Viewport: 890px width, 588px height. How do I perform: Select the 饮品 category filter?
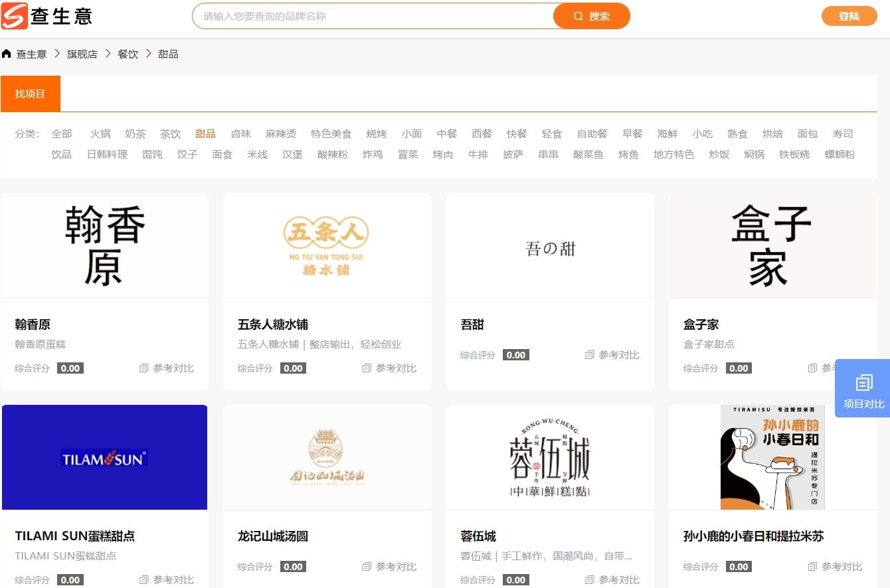(62, 155)
